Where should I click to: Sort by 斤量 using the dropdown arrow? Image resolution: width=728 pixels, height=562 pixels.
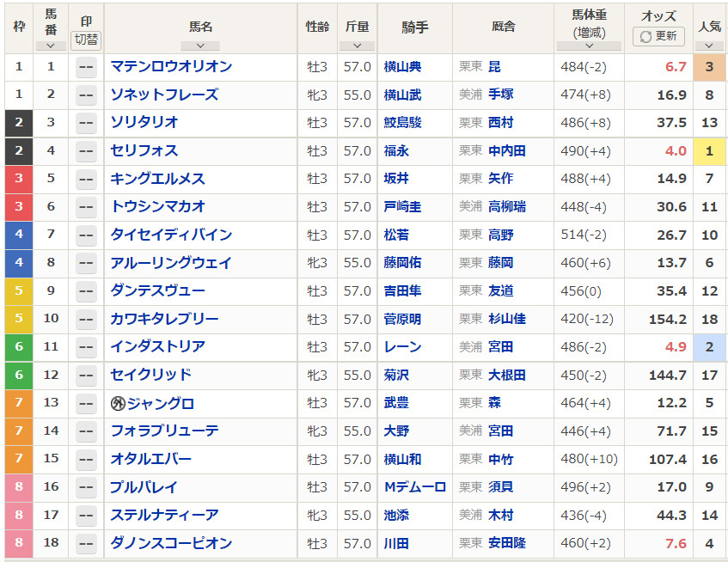click(357, 46)
